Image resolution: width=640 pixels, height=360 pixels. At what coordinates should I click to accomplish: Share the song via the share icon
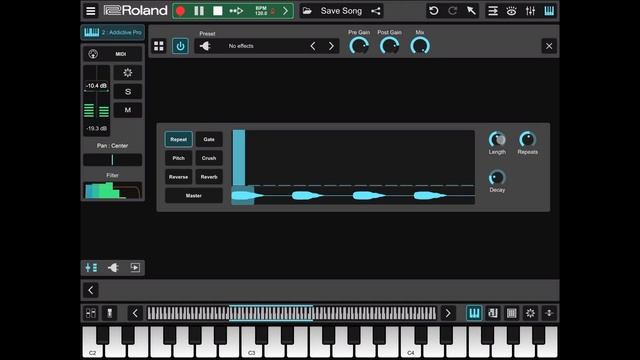tap(376, 11)
